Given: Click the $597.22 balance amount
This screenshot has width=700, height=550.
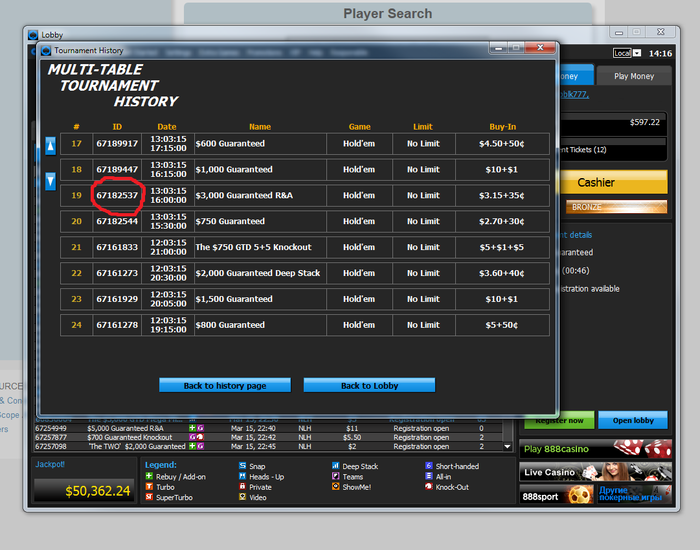Looking at the screenshot, I should (644, 122).
